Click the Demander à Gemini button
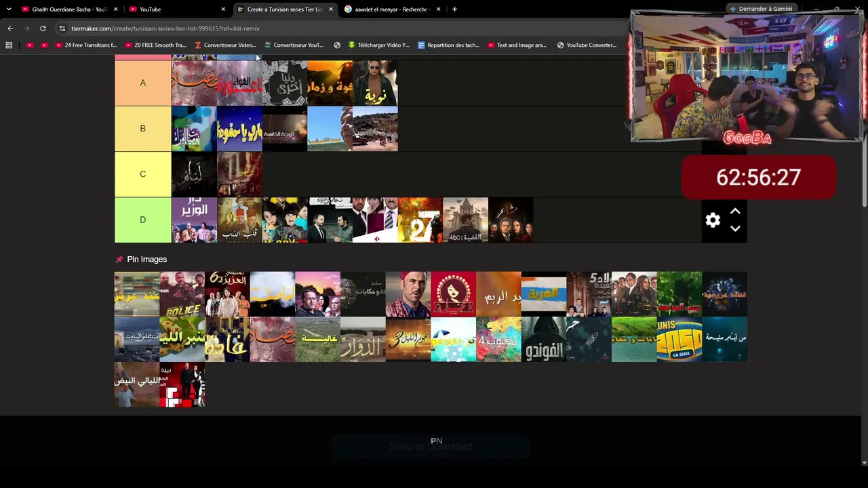Screen dimensions: 868x488 click(761, 9)
